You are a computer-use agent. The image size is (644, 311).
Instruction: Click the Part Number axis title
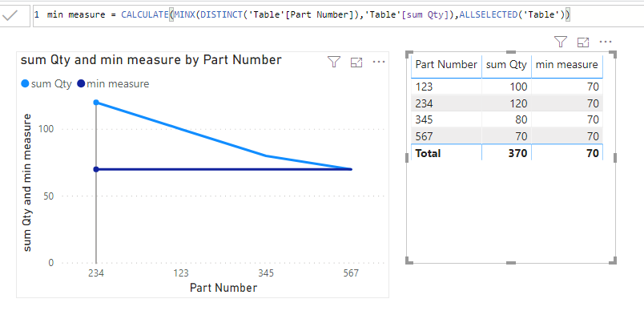click(x=223, y=288)
